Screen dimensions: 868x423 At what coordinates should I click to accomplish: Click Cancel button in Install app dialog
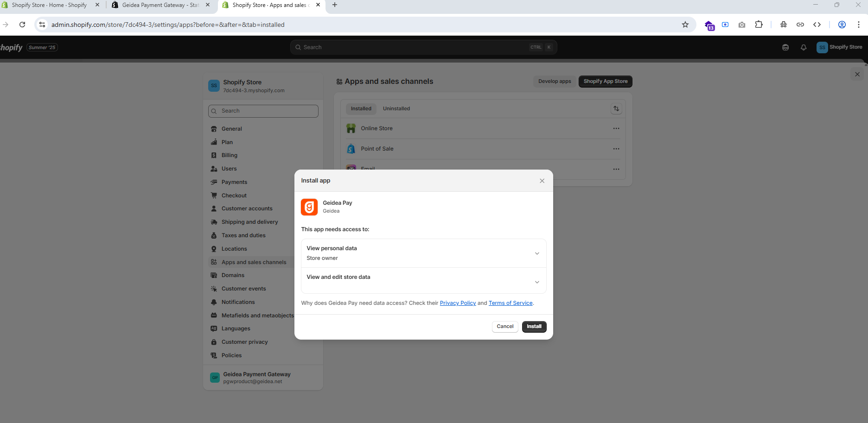[505, 327]
